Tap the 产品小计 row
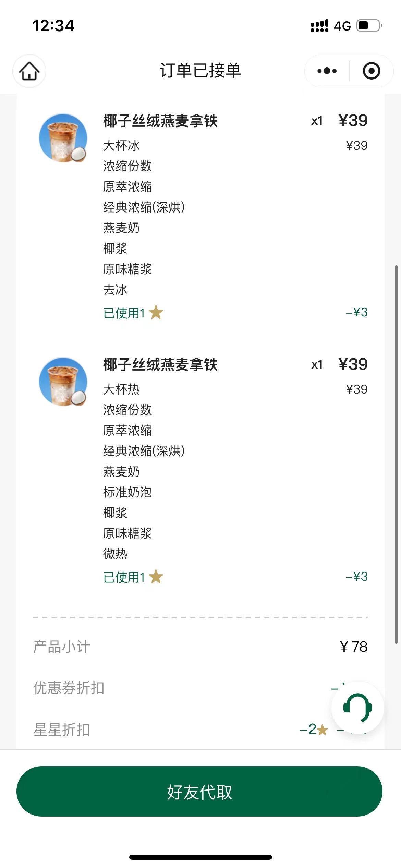 click(200, 647)
